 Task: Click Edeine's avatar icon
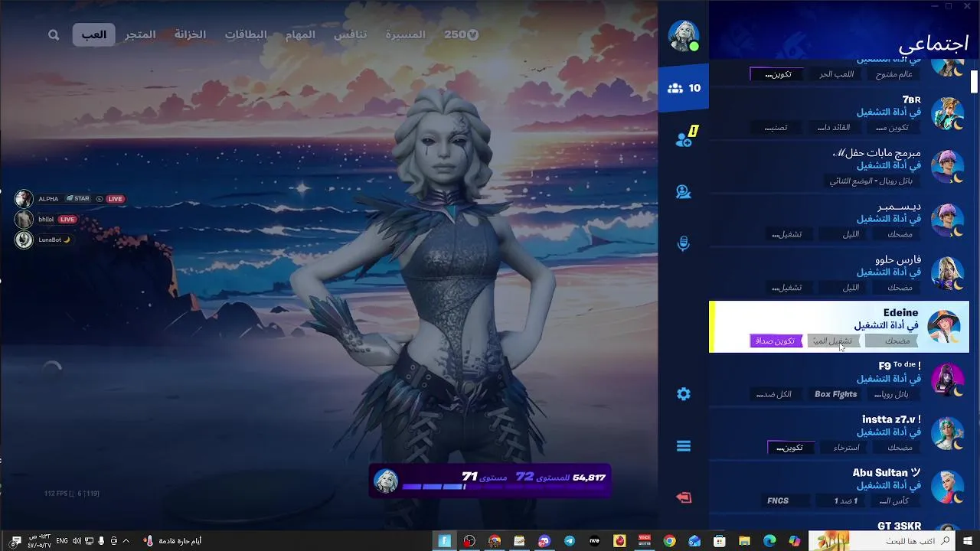click(x=943, y=327)
